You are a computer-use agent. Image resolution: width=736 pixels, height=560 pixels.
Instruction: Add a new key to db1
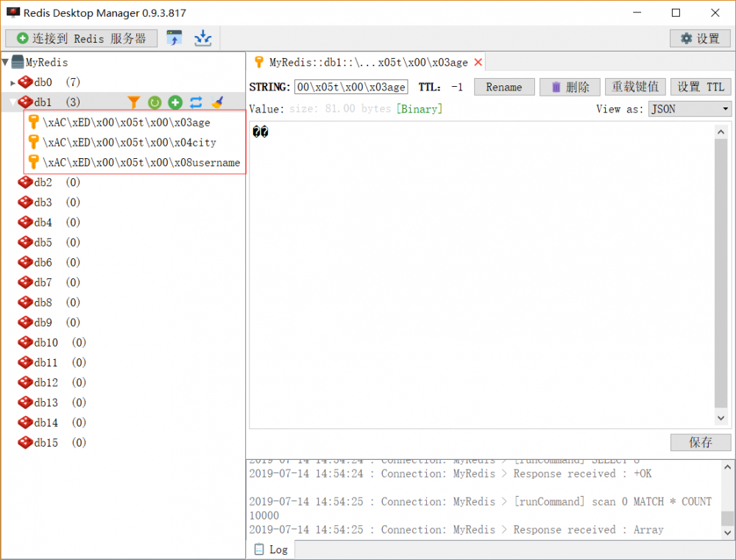tap(174, 102)
